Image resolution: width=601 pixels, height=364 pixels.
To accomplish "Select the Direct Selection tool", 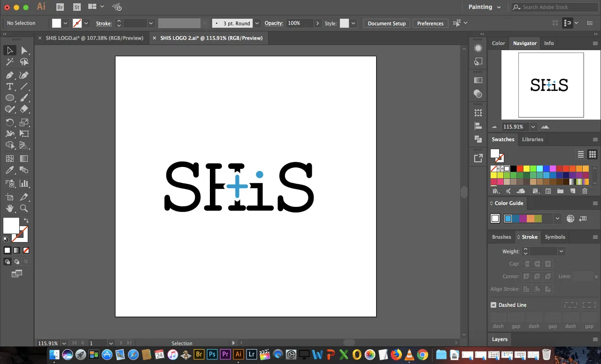I will click(x=24, y=51).
